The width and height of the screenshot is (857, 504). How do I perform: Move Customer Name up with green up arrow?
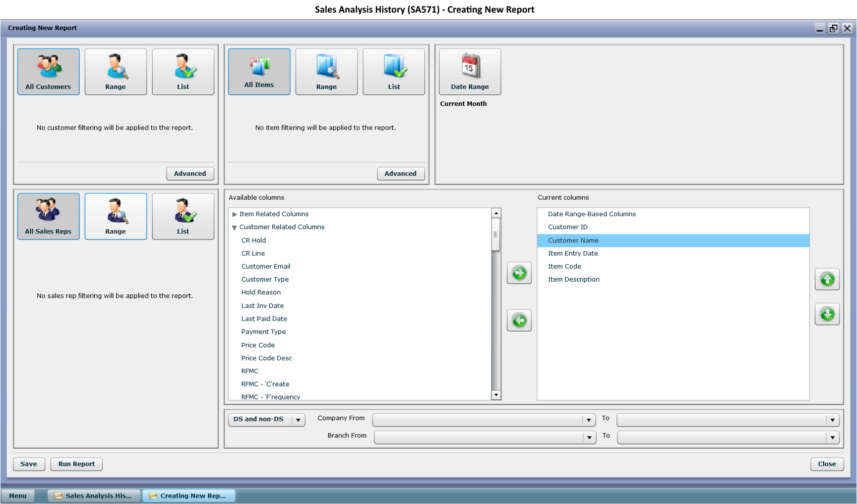pyautogui.click(x=827, y=279)
